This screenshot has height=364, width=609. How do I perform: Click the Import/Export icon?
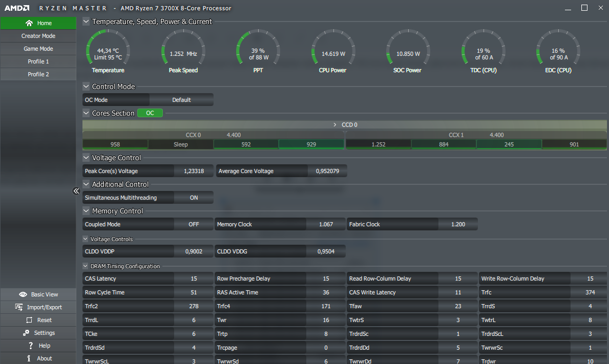pos(18,307)
